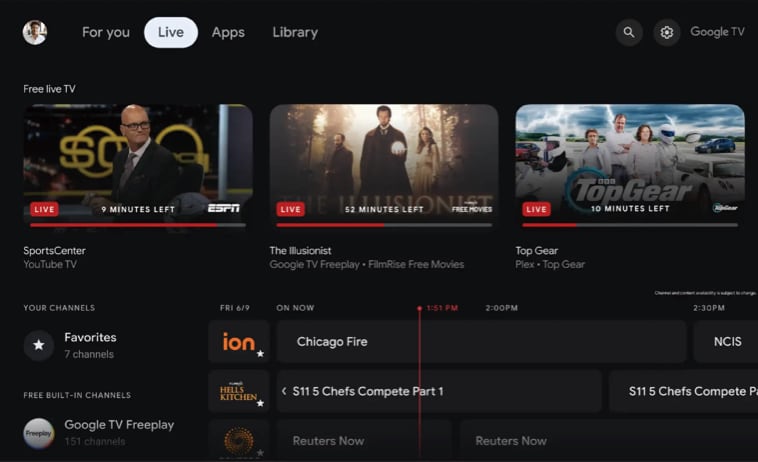Switch to the For you tab
The image size is (758, 462).
point(106,32)
